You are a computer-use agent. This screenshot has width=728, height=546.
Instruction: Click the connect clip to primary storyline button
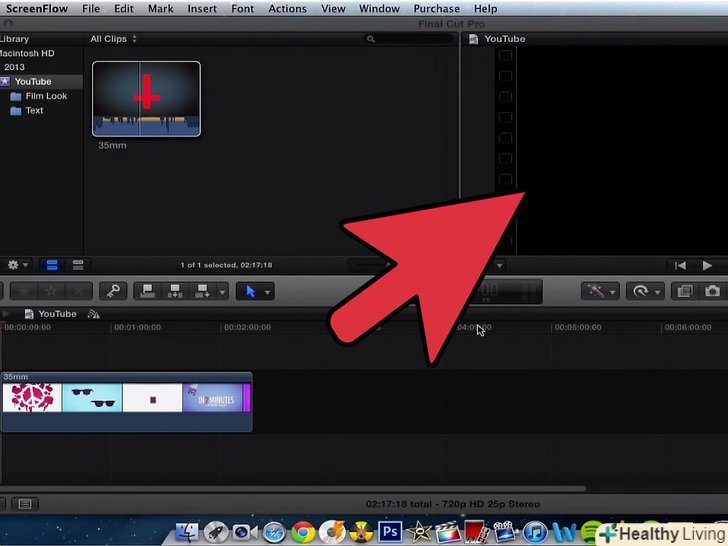[x=148, y=291]
